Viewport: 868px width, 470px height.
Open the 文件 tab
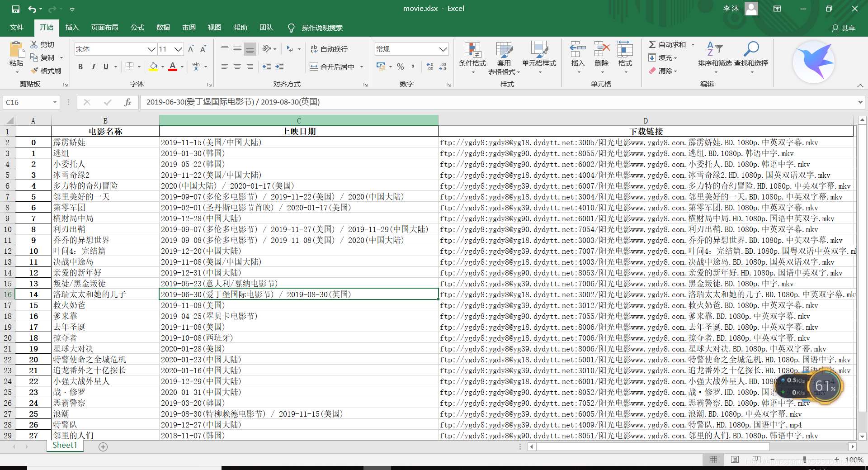[17, 28]
